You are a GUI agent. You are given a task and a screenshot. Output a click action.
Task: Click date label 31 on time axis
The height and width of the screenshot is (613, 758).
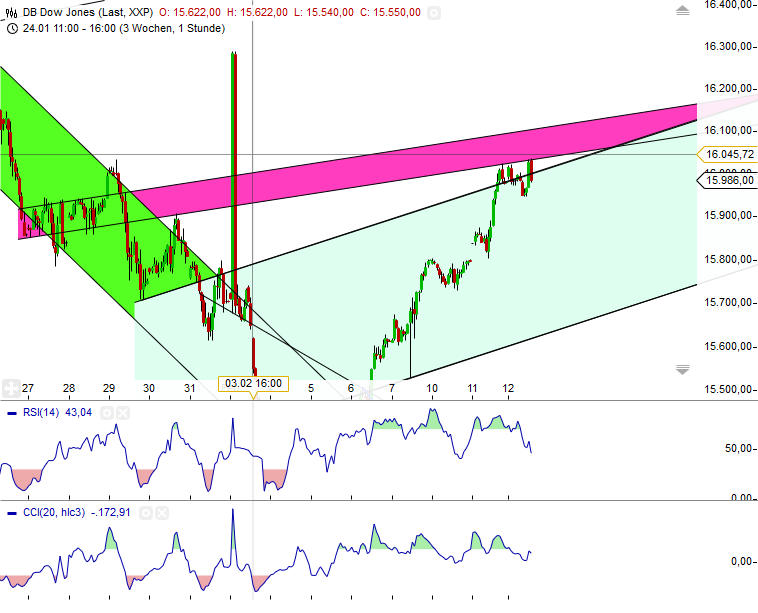coord(190,388)
